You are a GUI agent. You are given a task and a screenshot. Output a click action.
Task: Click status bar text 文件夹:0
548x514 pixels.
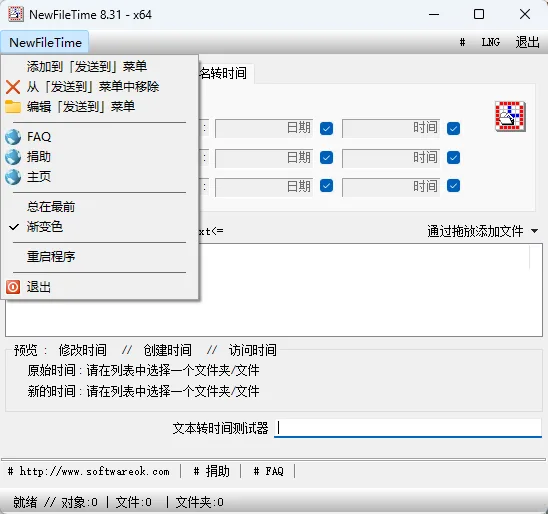click(x=200, y=502)
